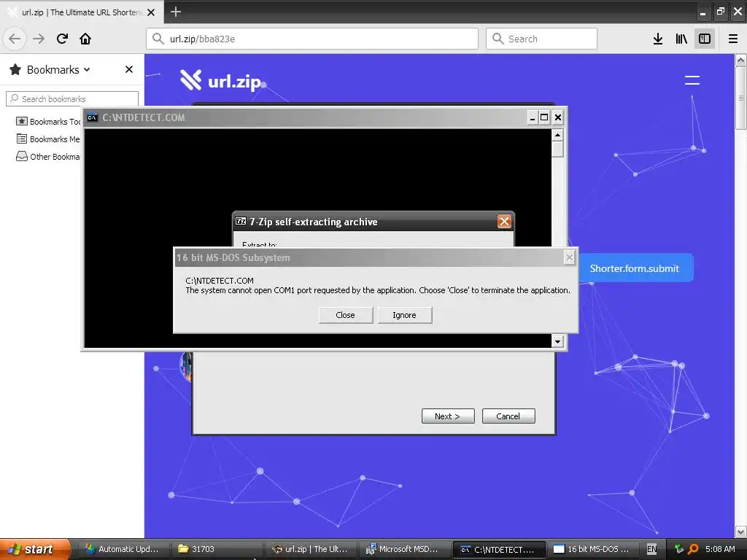
Task: Close the 16 bit MS-DOS Subsystem dialog
Action: [569, 257]
